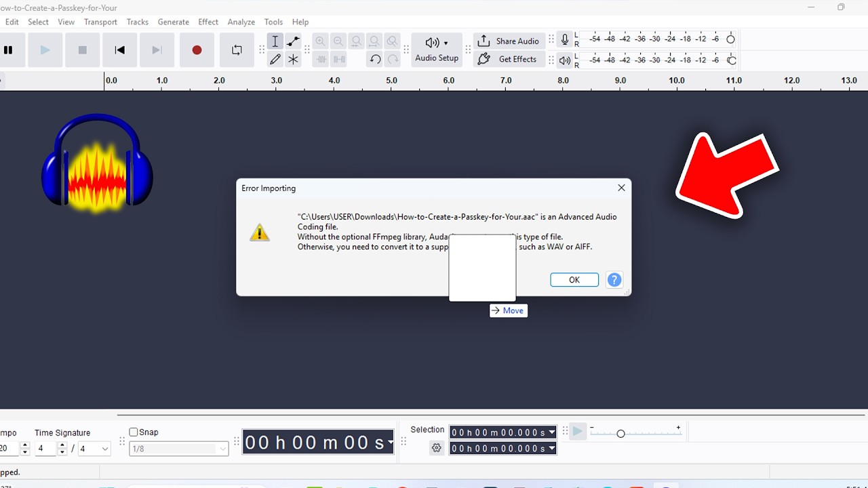Enable the Snap checkbox
The width and height of the screenshot is (868, 488).
point(134,432)
